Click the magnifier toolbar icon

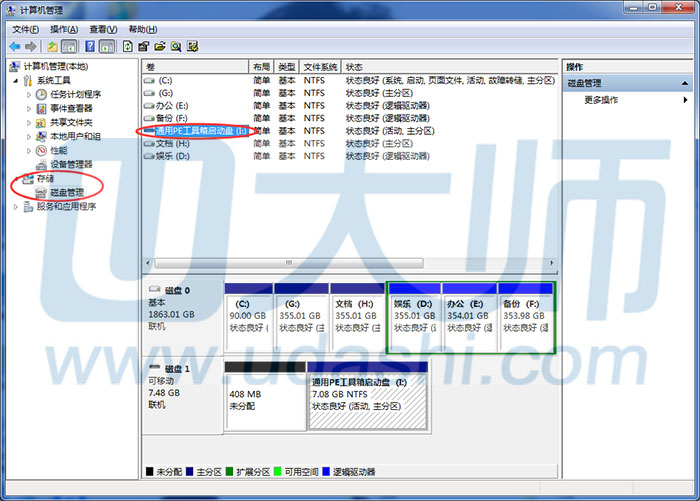tap(175, 46)
